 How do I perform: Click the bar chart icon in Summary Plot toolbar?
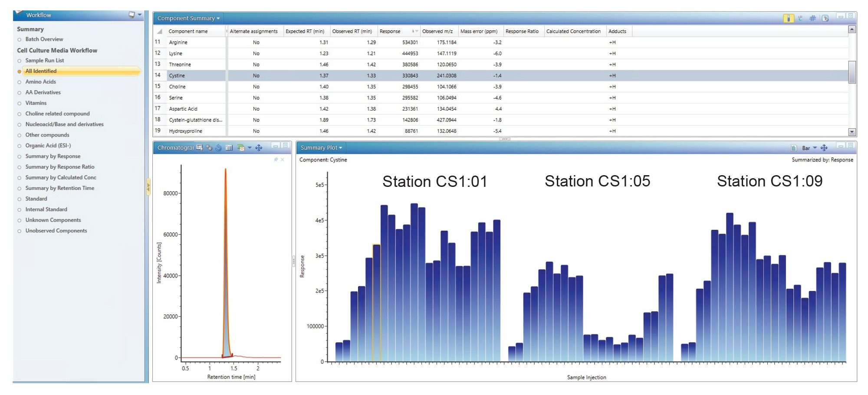coord(794,148)
